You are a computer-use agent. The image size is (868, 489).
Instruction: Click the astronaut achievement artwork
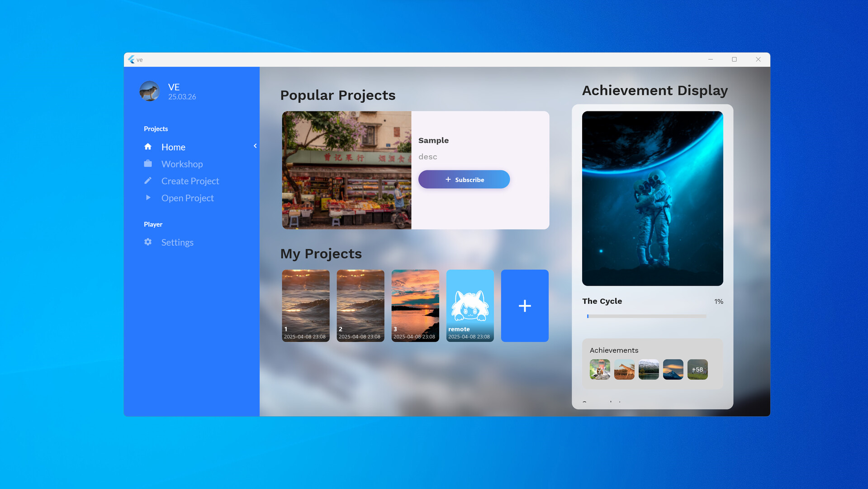click(x=652, y=198)
